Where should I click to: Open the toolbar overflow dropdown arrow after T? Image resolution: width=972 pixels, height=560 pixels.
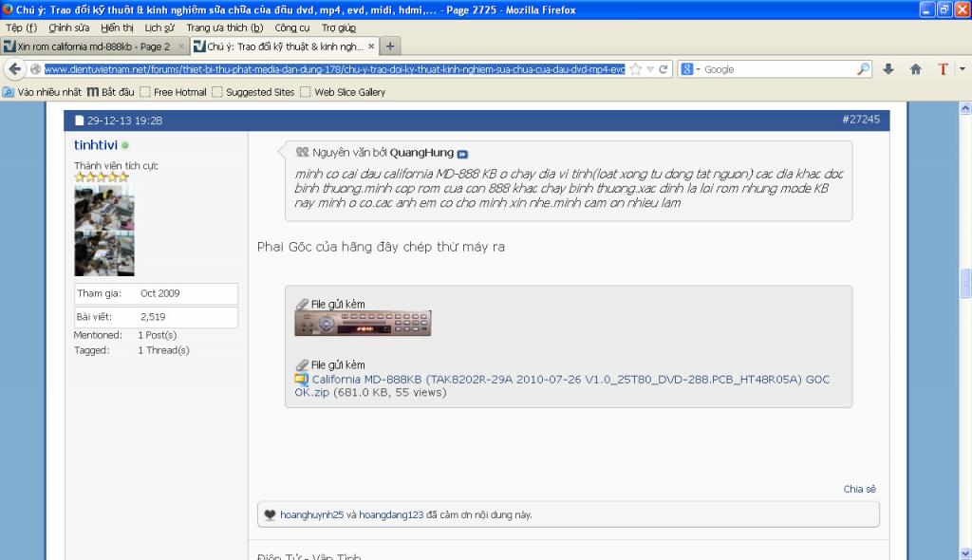[963, 69]
